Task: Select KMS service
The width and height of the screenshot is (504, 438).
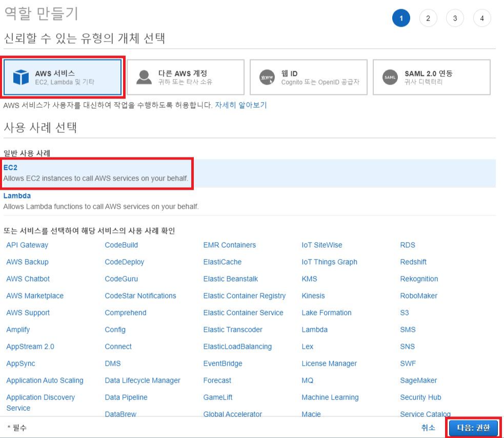Action: (x=309, y=279)
